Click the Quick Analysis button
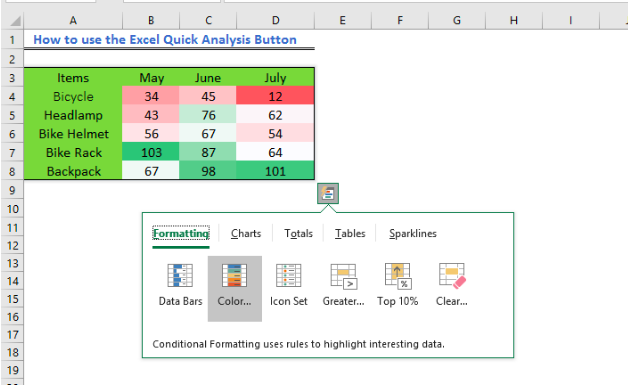Image resolution: width=628 pixels, height=385 pixels. click(x=328, y=194)
